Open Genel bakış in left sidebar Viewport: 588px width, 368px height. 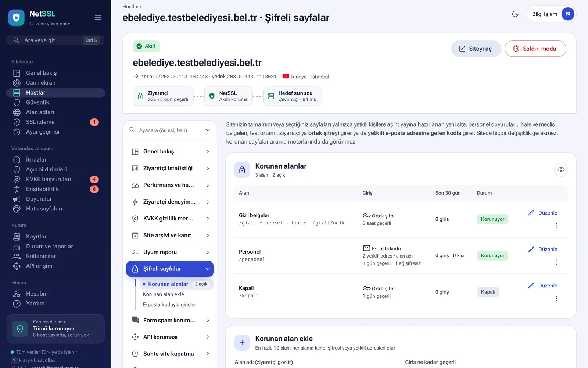55,73
